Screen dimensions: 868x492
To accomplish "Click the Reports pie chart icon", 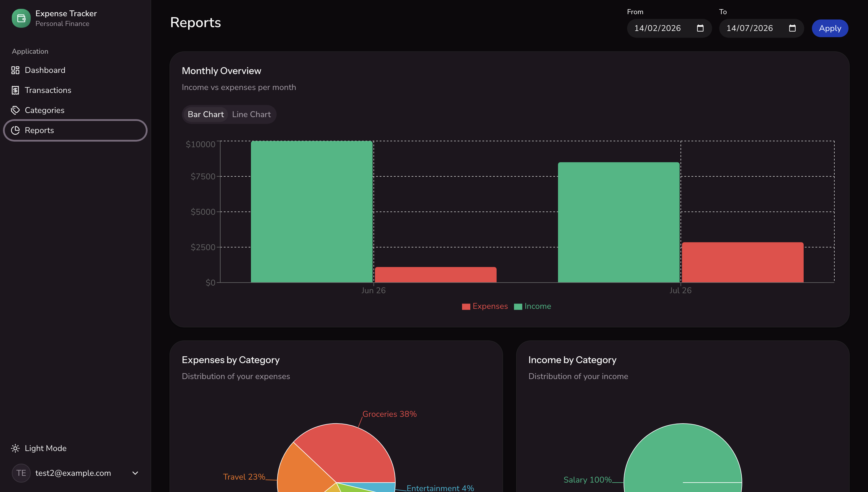I will click(x=15, y=130).
